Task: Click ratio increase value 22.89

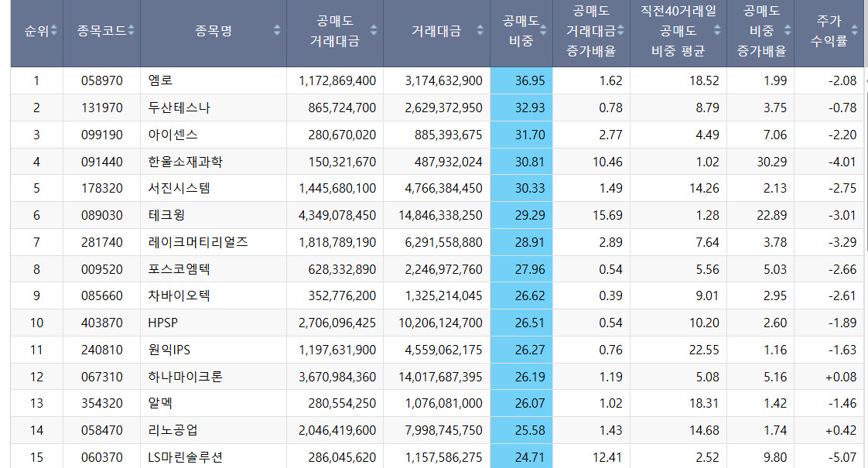Action: pos(771,216)
